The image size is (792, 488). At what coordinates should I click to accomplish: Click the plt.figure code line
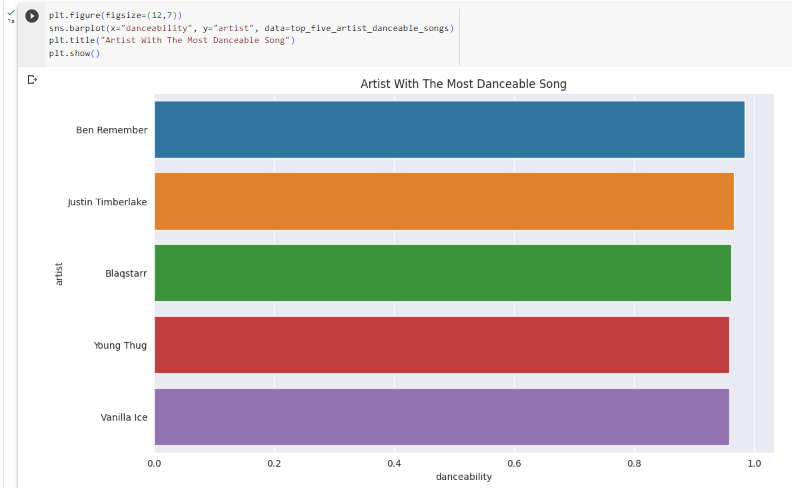[115, 15]
